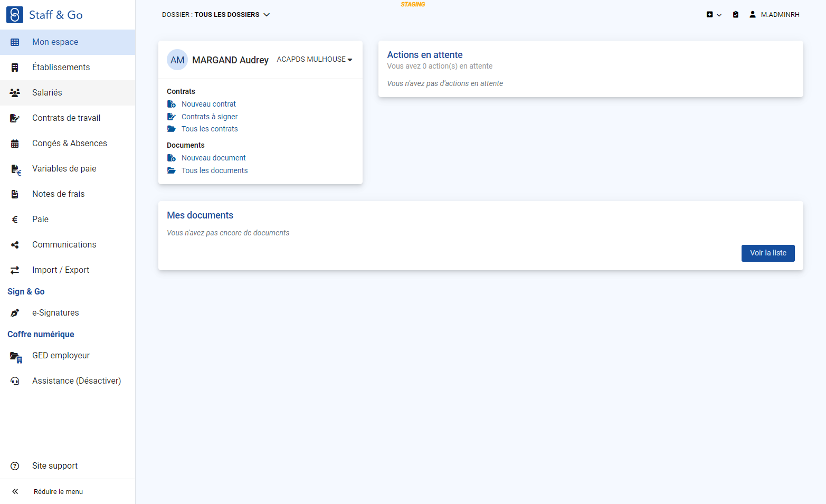Select the Mes documents heading

tap(200, 215)
